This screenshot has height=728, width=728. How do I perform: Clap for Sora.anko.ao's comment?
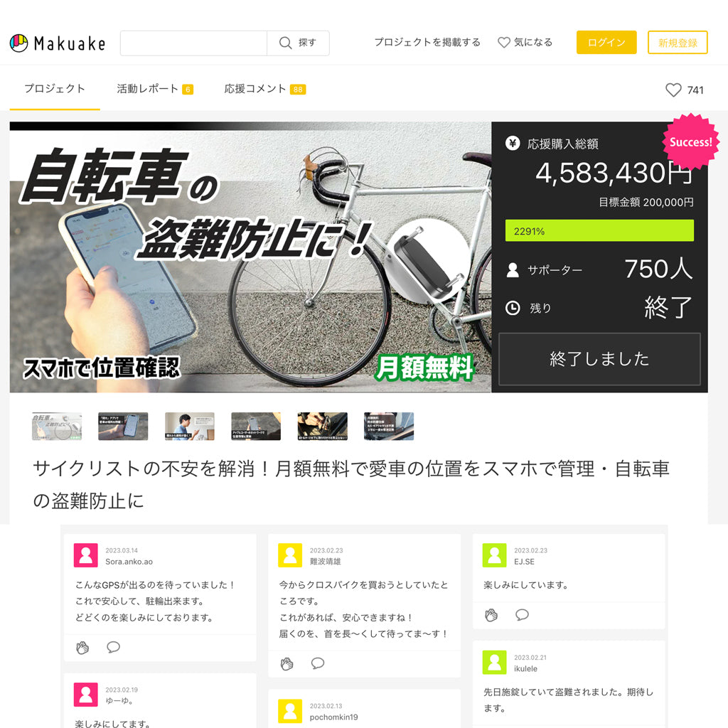[x=82, y=647]
